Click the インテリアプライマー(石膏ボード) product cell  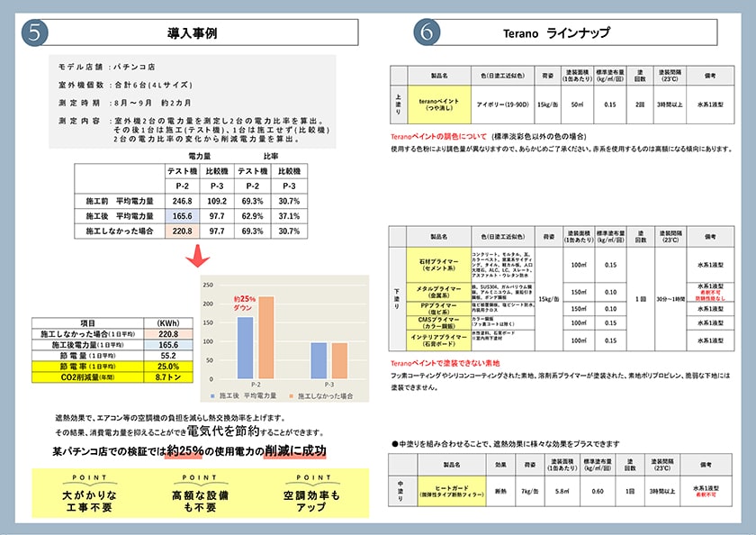pyautogui.click(x=439, y=340)
